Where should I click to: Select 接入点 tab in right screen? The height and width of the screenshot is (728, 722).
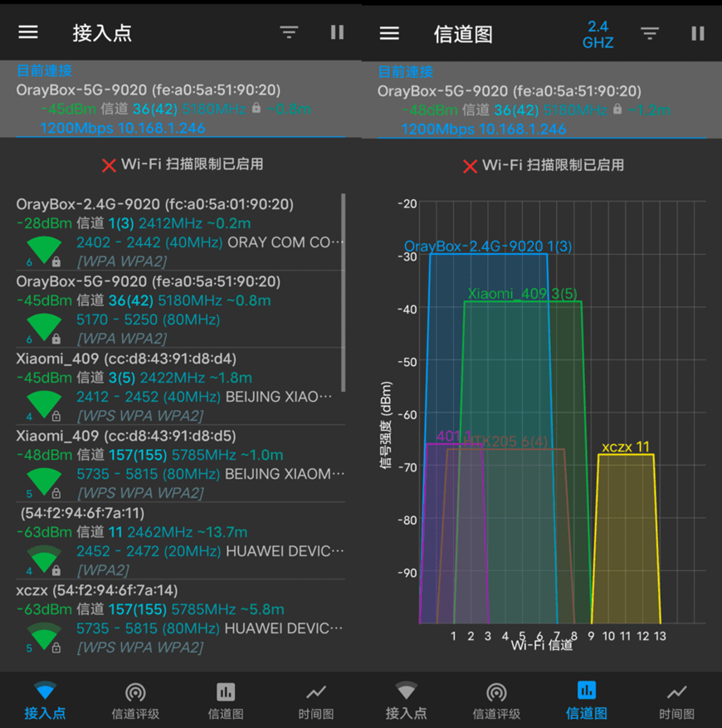click(x=407, y=700)
